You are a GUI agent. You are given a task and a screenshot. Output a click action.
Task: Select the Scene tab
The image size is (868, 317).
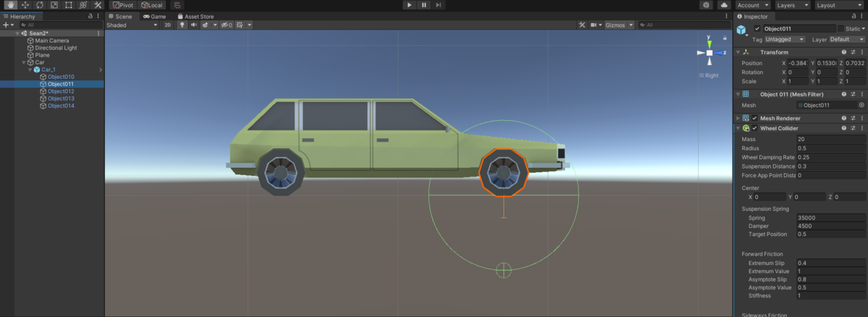(x=121, y=15)
